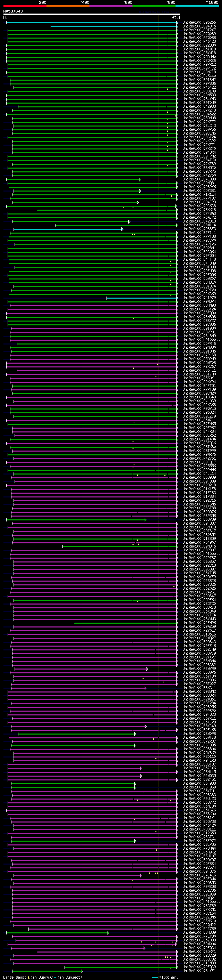
Task: Click the UniRef100_O22330 label
Action: [199, 45]
